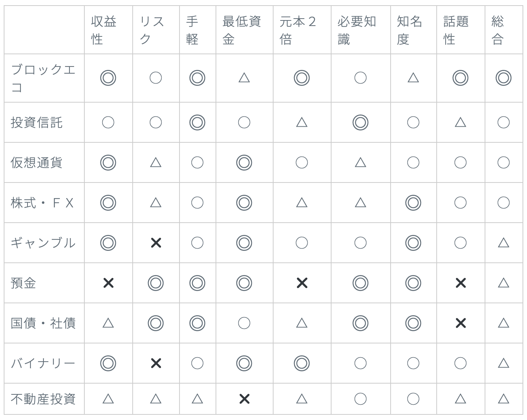
Task: Click the X mark for ギャンブル under リスク
Action: 156,243
